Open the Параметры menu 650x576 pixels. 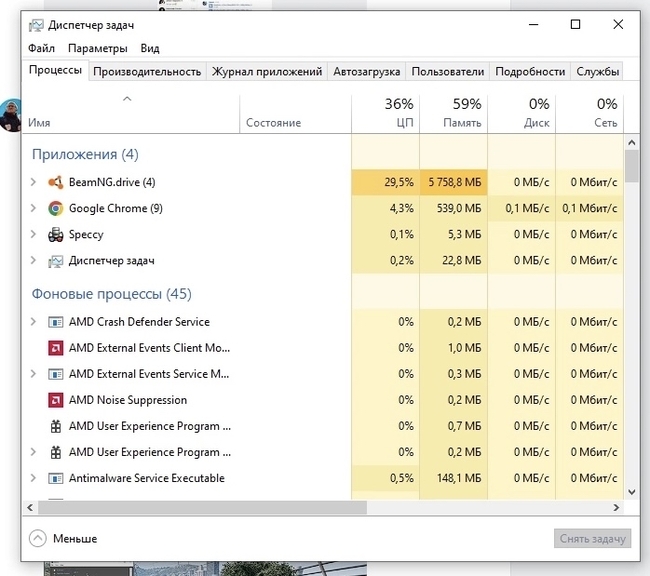97,48
